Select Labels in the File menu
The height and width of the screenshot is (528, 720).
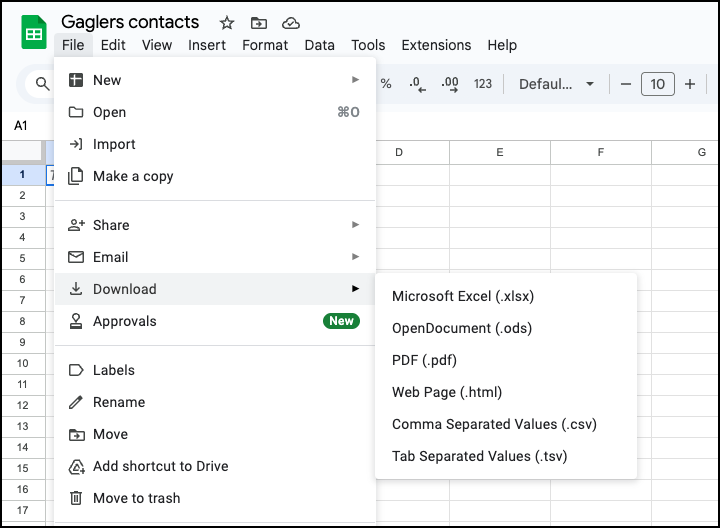coord(215,370)
